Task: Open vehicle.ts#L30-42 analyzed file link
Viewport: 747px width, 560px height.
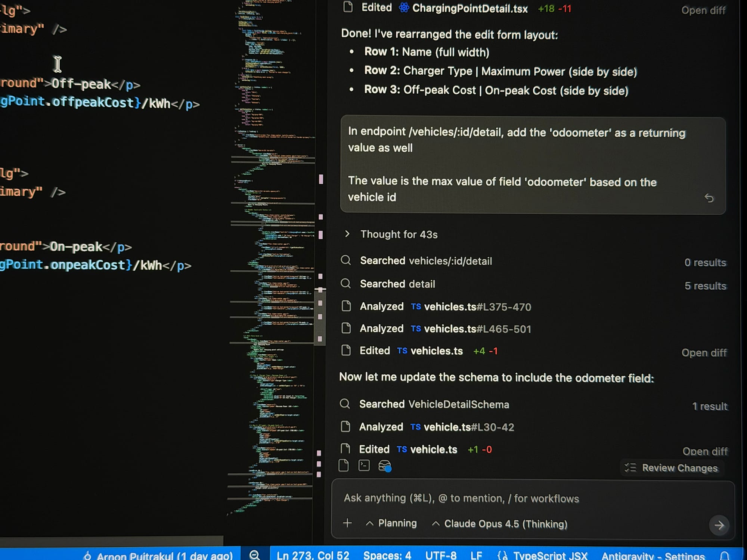Action: click(x=469, y=427)
